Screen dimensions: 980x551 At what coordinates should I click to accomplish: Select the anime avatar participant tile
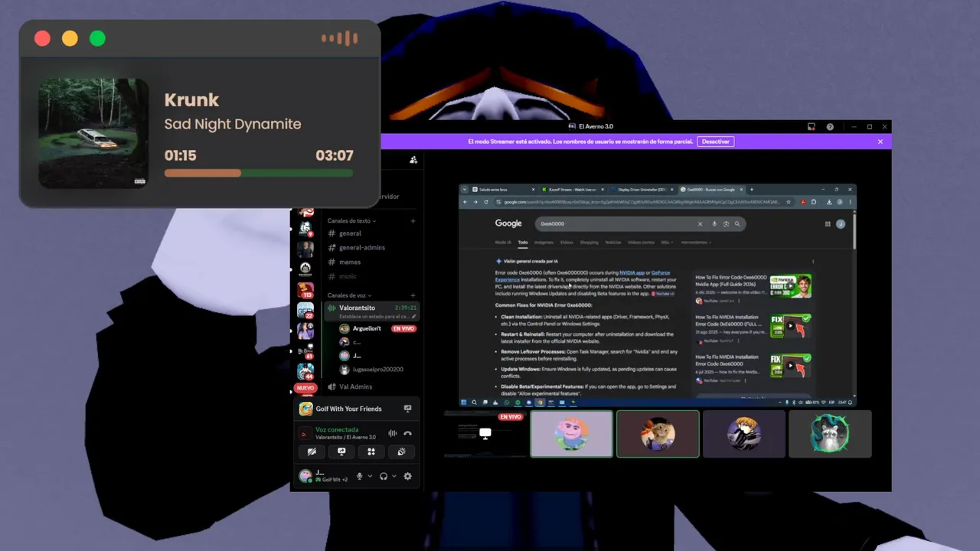tap(744, 434)
